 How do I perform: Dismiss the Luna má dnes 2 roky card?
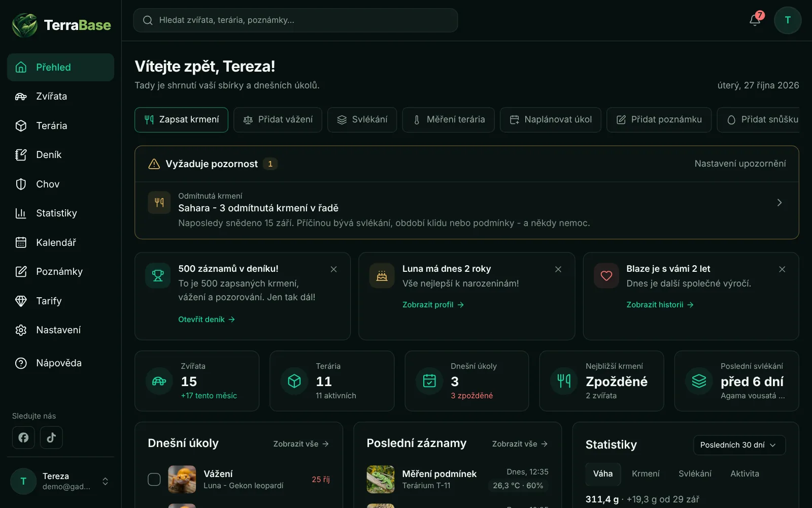[x=558, y=269]
